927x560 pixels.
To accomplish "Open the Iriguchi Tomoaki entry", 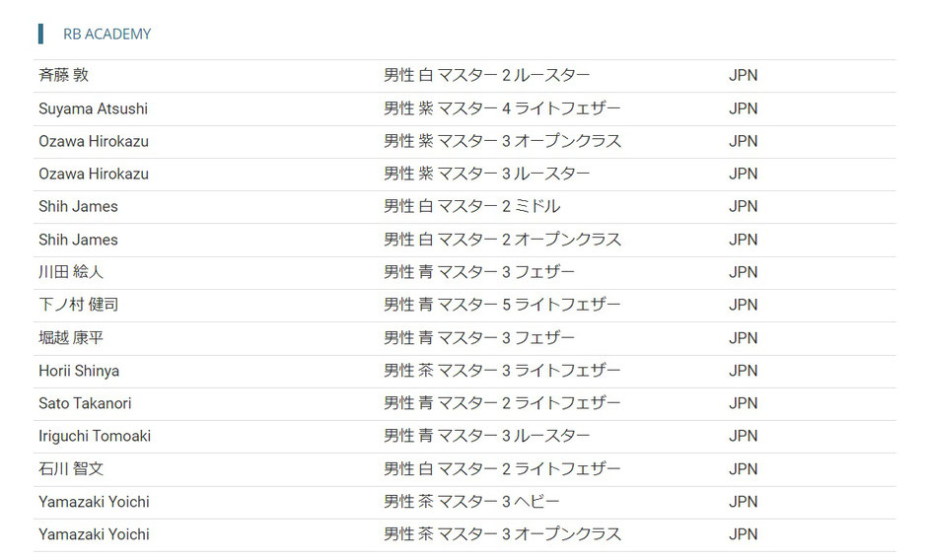I will click(95, 436).
